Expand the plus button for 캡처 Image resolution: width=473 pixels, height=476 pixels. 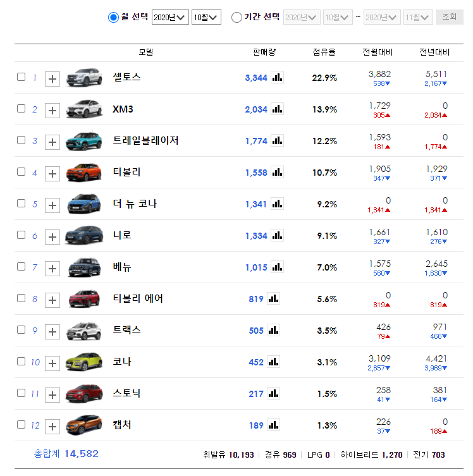coord(52,427)
